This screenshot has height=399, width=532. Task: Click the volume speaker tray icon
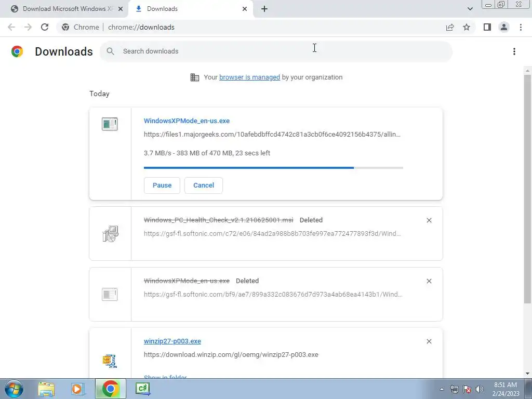[x=480, y=389]
